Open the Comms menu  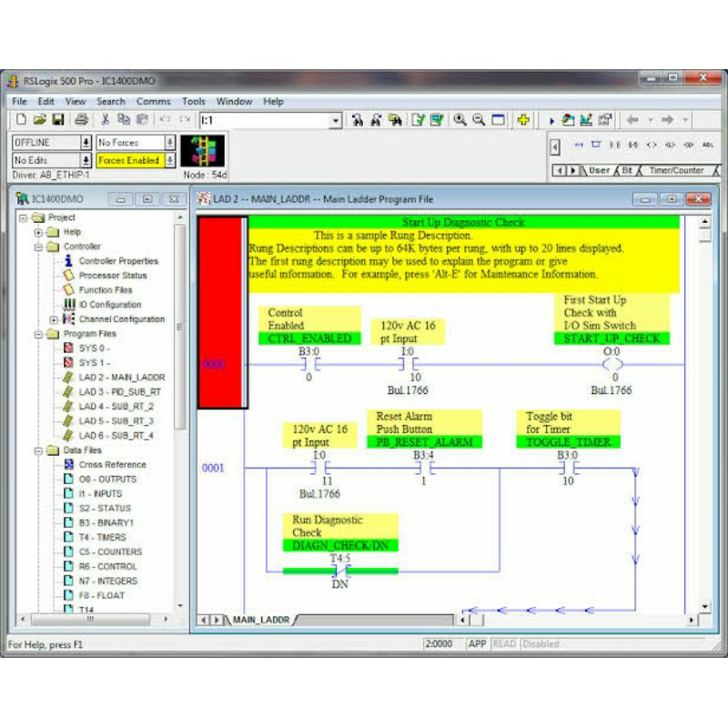153,102
